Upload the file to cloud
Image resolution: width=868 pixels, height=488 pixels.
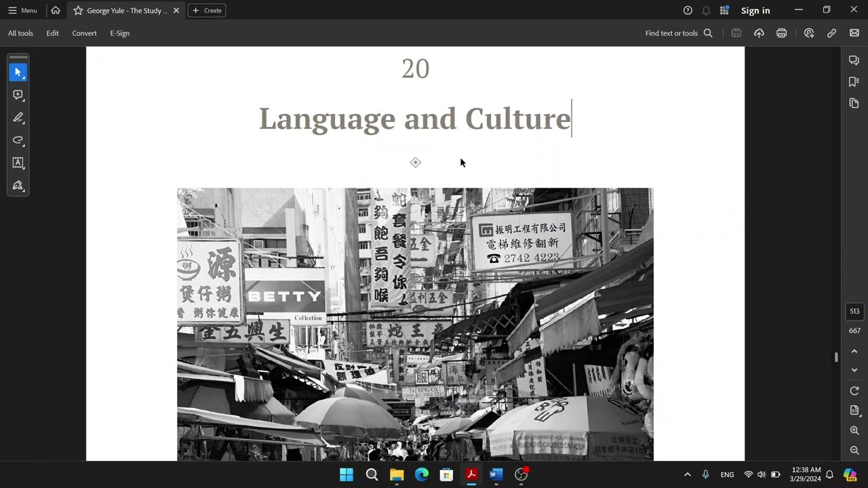pyautogui.click(x=759, y=33)
